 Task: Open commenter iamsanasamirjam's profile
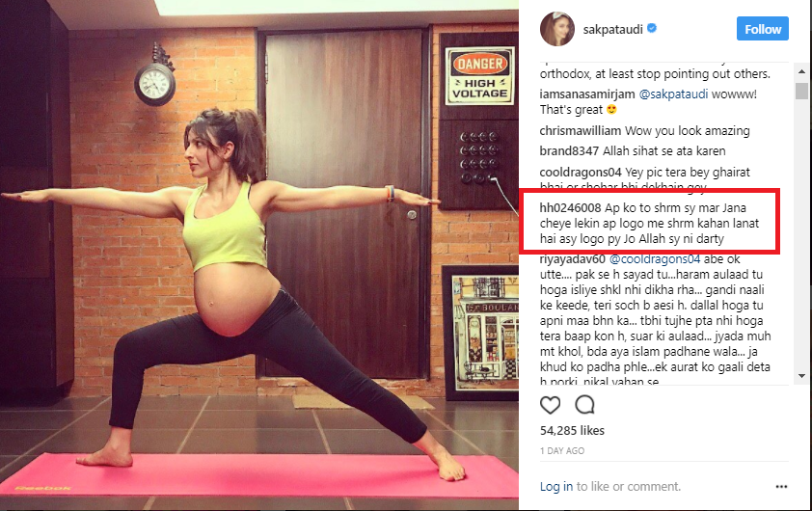pos(587,94)
